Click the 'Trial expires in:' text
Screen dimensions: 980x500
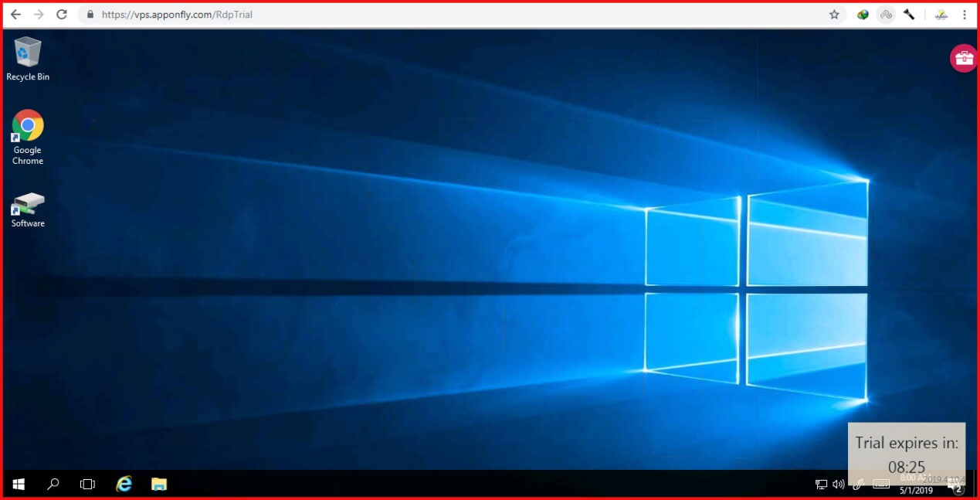[907, 444]
